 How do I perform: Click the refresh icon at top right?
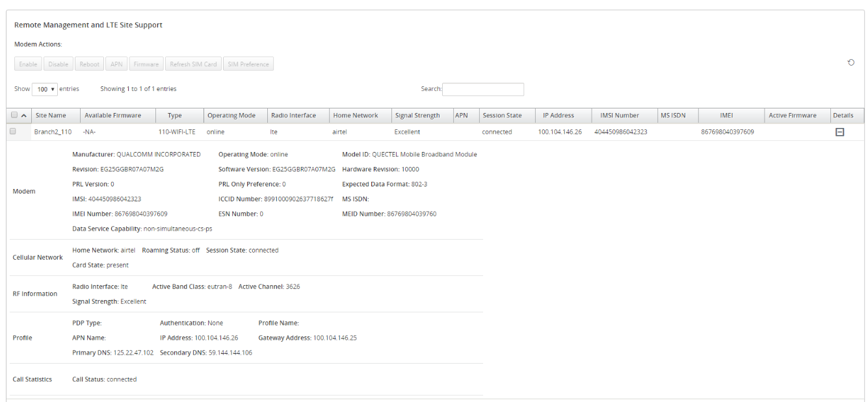(x=851, y=63)
